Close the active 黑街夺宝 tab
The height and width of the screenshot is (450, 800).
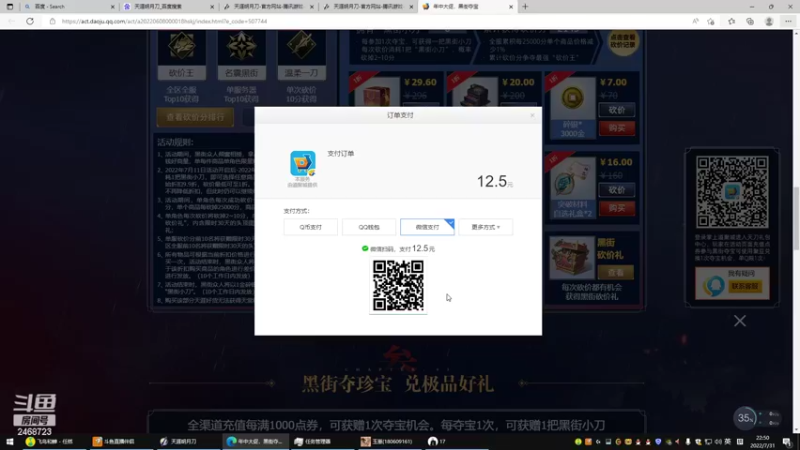click(x=511, y=7)
